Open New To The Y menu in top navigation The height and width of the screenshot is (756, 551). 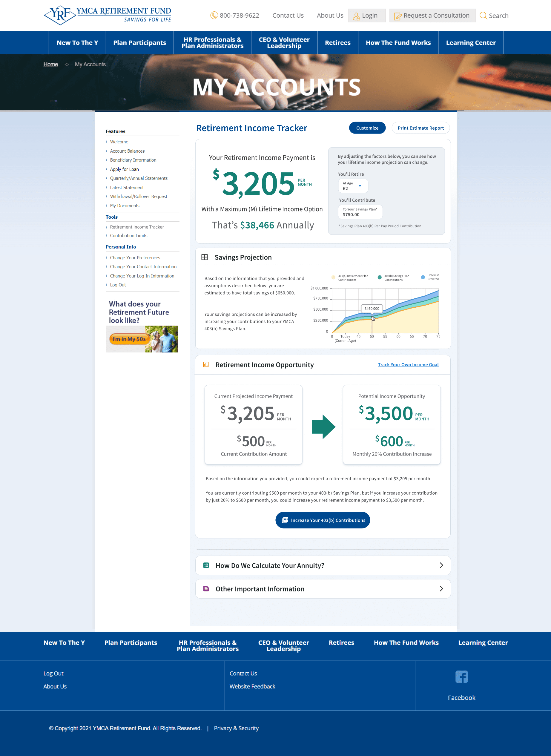click(x=77, y=43)
